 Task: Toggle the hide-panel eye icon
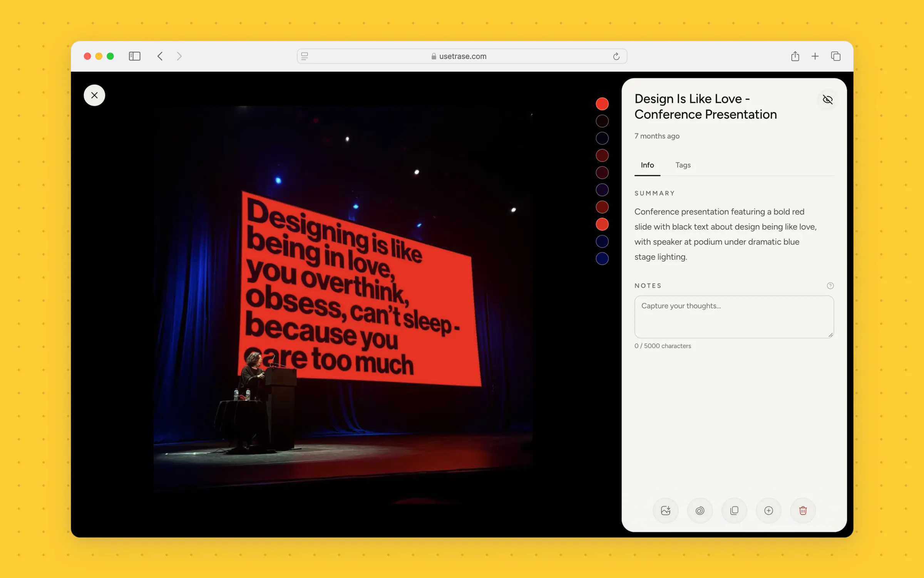pos(827,99)
